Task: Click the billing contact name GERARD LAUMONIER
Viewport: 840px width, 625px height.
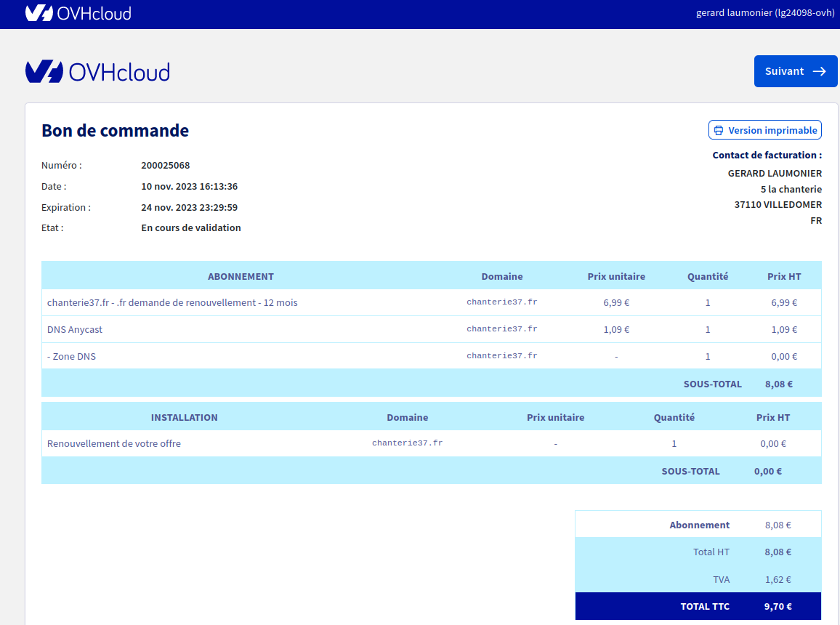Action: (775, 173)
